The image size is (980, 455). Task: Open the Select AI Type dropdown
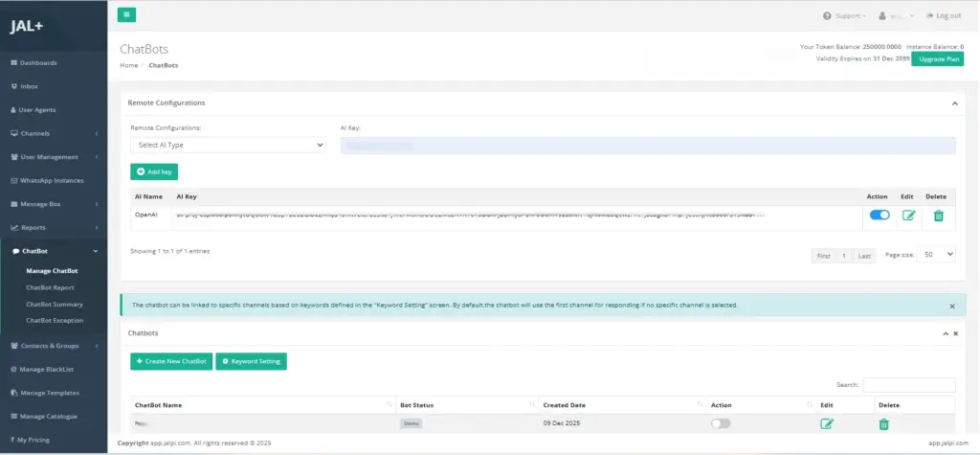tap(228, 145)
